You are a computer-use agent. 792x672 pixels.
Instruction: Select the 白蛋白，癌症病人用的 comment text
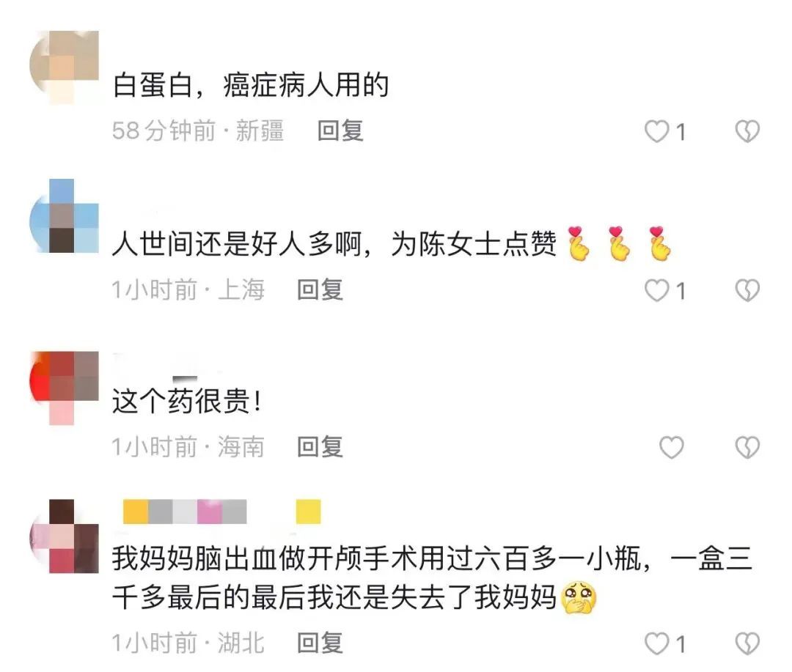[x=251, y=85]
